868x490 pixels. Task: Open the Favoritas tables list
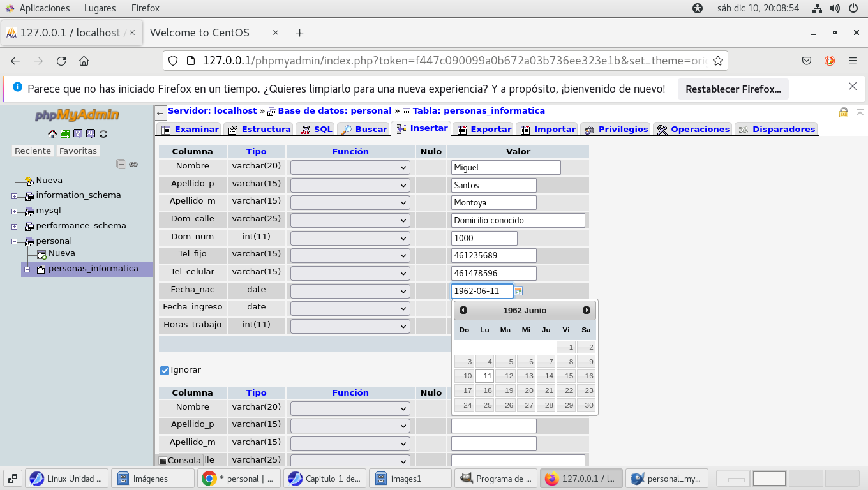point(78,151)
